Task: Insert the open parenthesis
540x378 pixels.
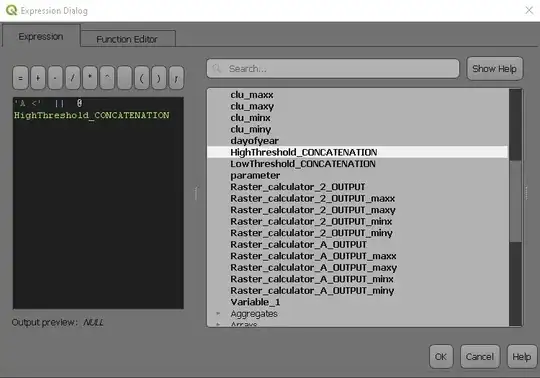Action: (x=142, y=78)
